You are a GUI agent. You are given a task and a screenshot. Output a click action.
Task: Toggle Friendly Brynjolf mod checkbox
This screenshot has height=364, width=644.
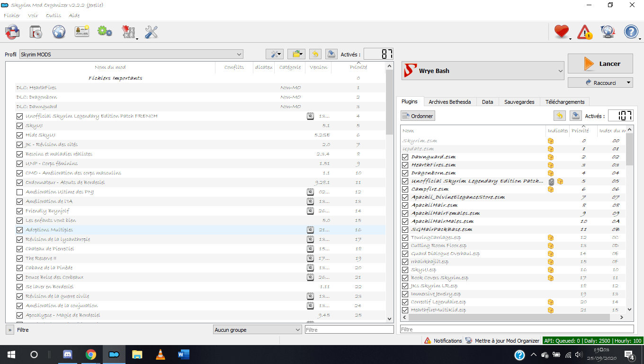pyautogui.click(x=19, y=211)
